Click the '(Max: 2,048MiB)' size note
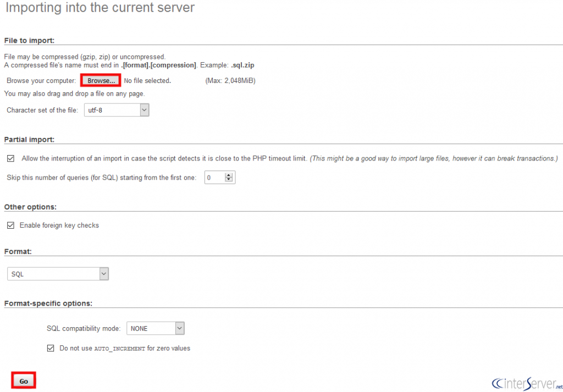Screen dimensions: 563x392 230,81
